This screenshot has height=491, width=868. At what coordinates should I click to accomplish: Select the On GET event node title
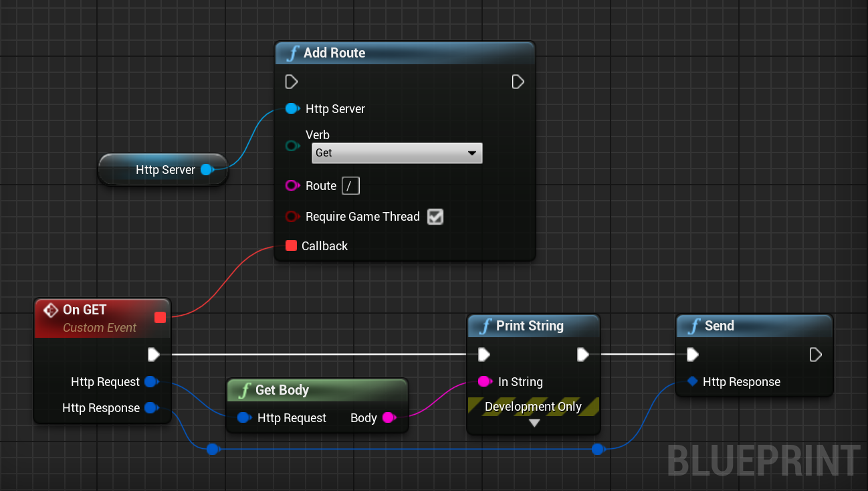[84, 310]
